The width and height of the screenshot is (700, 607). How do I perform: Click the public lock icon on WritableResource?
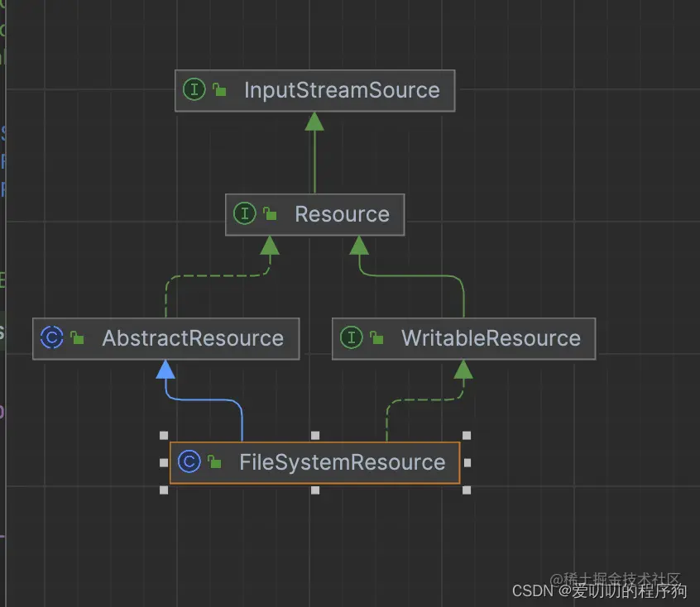[x=376, y=338]
